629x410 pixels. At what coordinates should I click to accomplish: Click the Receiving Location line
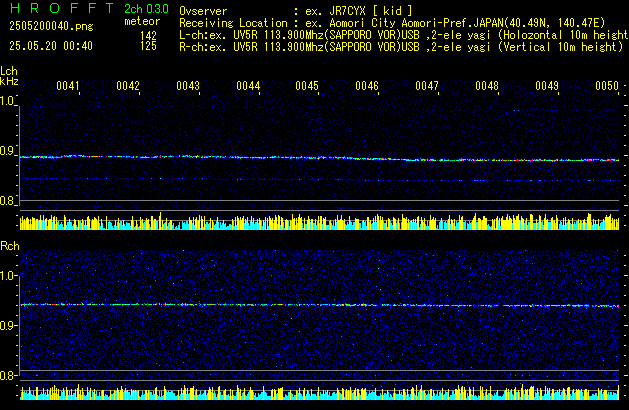tap(392, 23)
